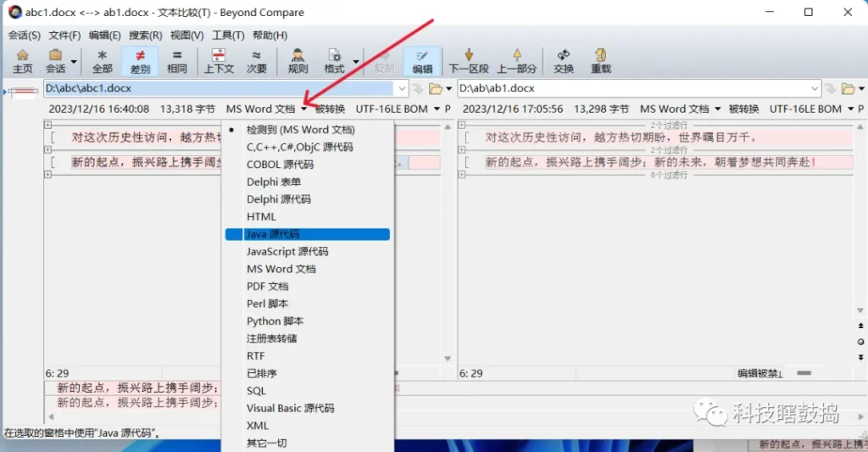Select HTML format in list

point(308,216)
